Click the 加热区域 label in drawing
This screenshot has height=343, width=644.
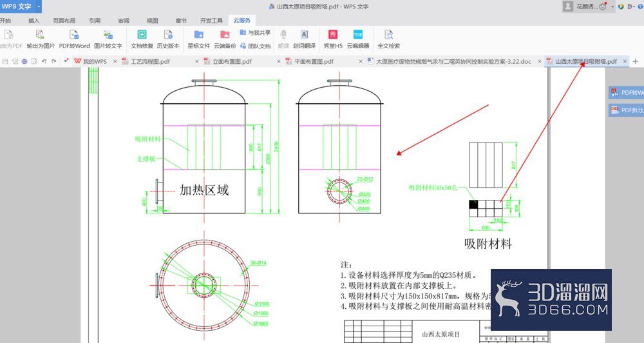click(204, 190)
